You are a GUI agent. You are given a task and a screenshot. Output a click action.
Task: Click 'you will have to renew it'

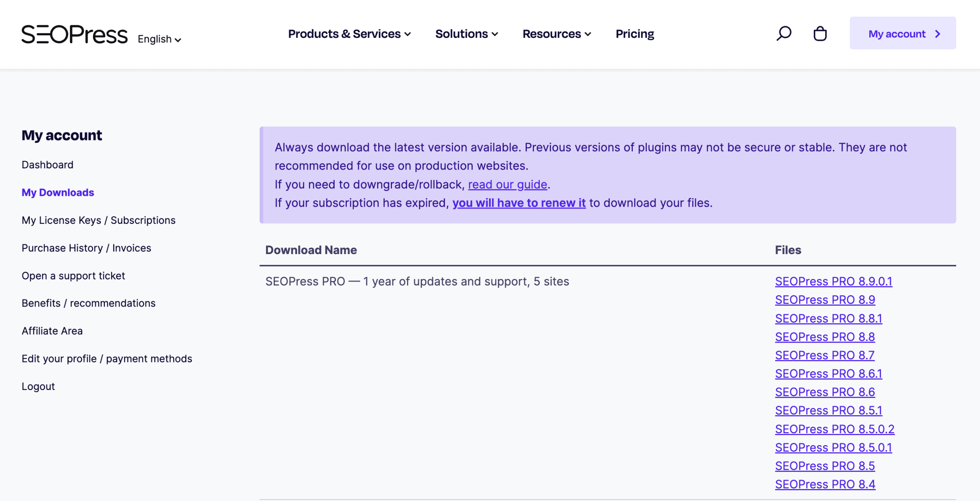click(x=519, y=203)
